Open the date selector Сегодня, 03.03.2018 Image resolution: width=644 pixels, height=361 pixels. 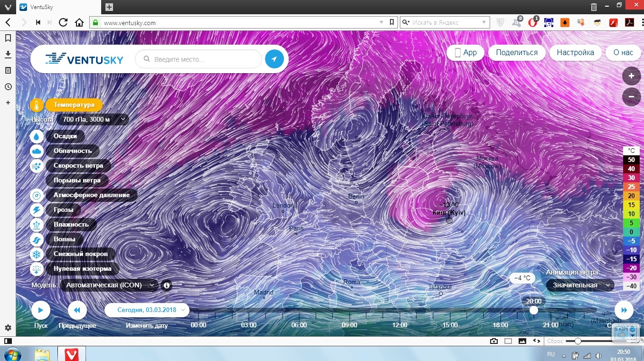[147, 310]
